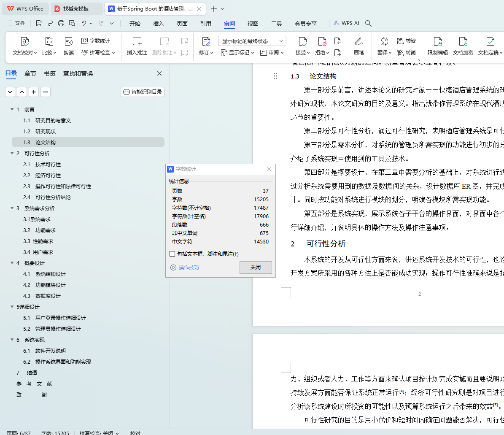Click the Accept (接受) changes icon
The width and height of the screenshot is (504, 435).
pyautogui.click(x=302, y=46)
